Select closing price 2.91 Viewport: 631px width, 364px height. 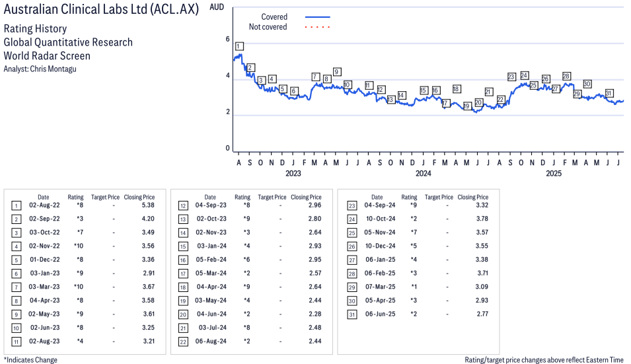[x=149, y=273]
